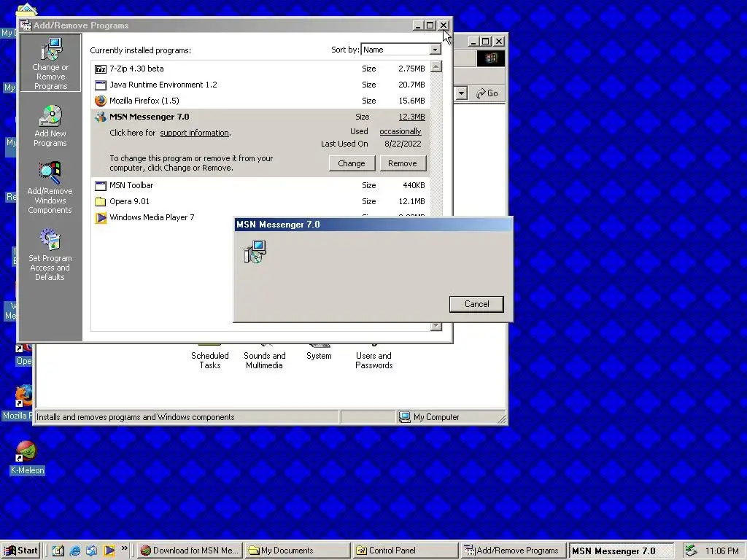Open Add/Remove Windows Components

[x=50, y=187]
